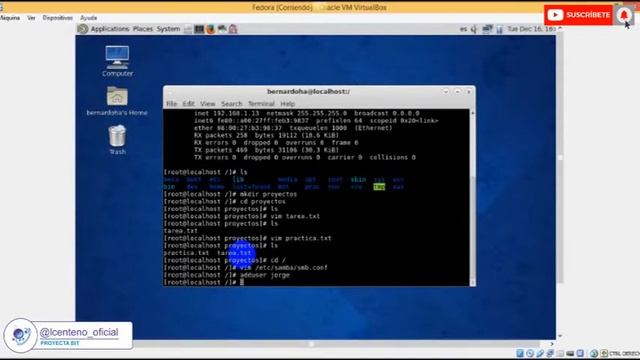This screenshot has height=360, width=640.
Task: Click the 'vim tarea.txt' command line
Action: (x=242, y=216)
